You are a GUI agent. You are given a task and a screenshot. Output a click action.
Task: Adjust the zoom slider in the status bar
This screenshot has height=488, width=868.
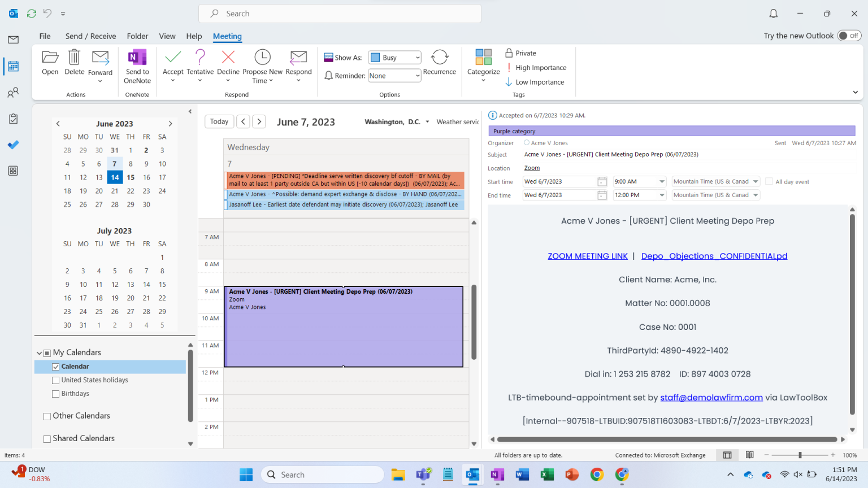tap(801, 455)
